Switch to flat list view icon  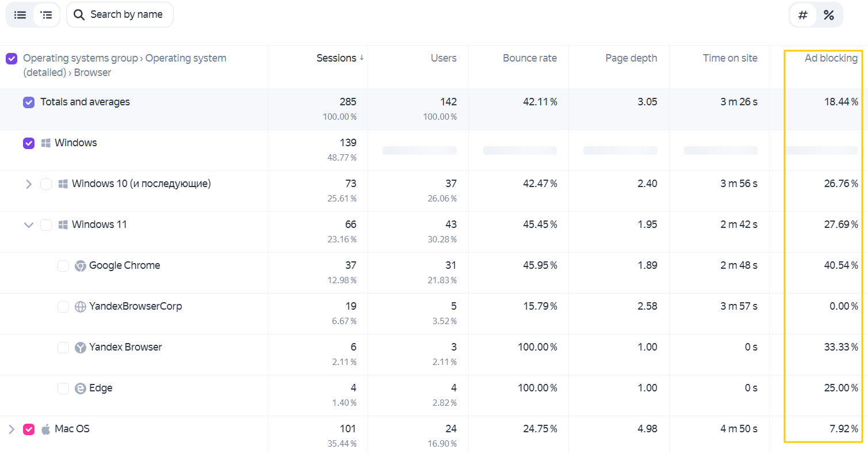pos(20,15)
